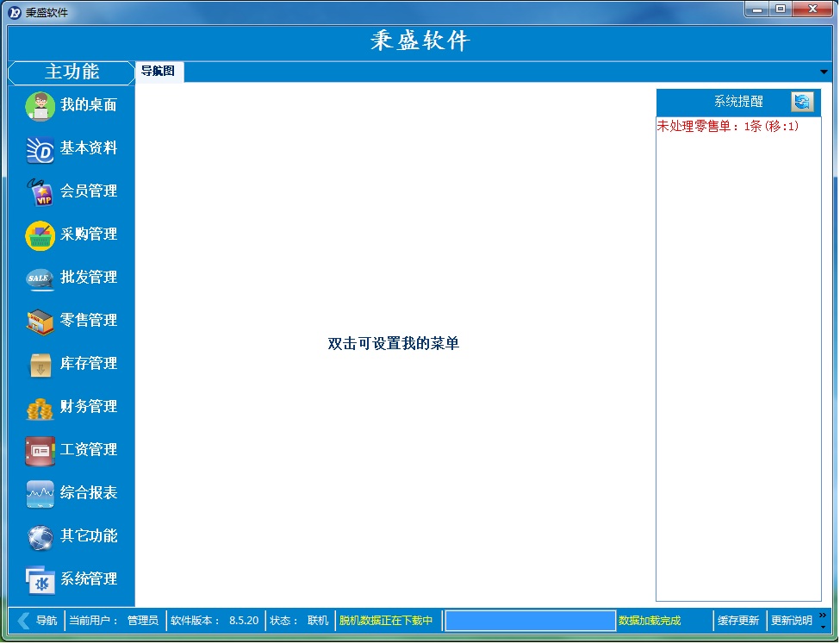Open the VIP 会员管理 icon

(x=40, y=192)
